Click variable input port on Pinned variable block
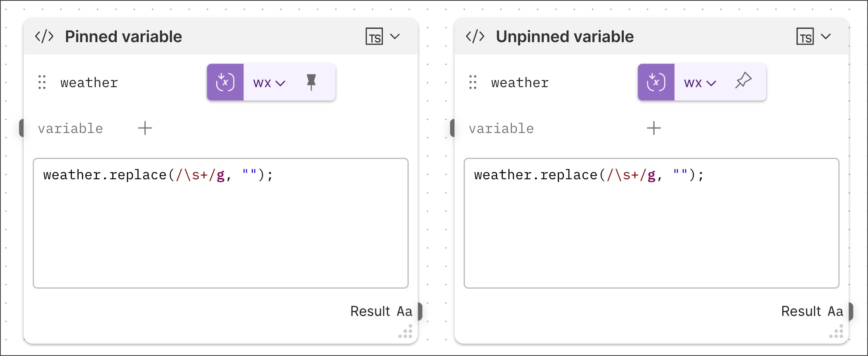868x356 pixels. click(x=22, y=128)
